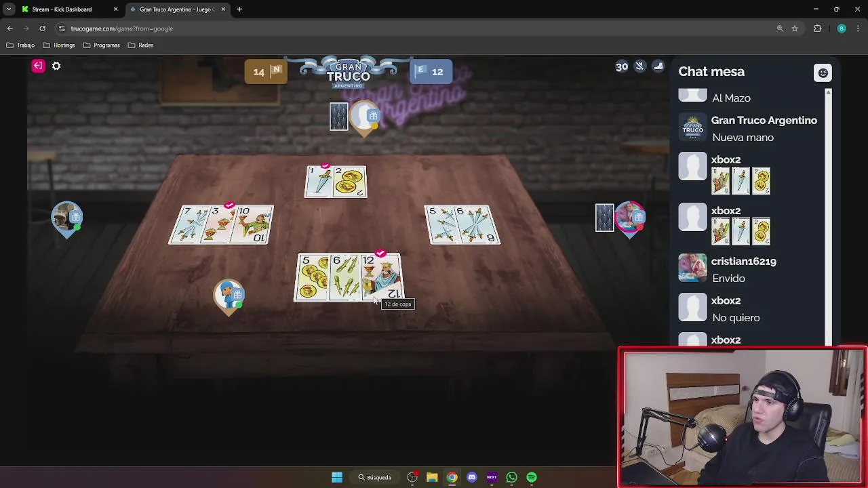Open a new browser tab

[x=239, y=9]
